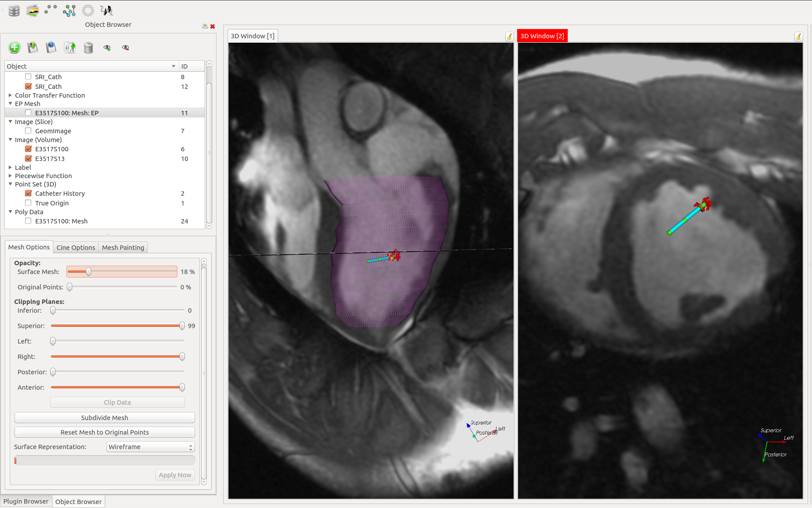
Task: Check the E3517S100: Mesh poly data checkbox
Action: click(28, 221)
